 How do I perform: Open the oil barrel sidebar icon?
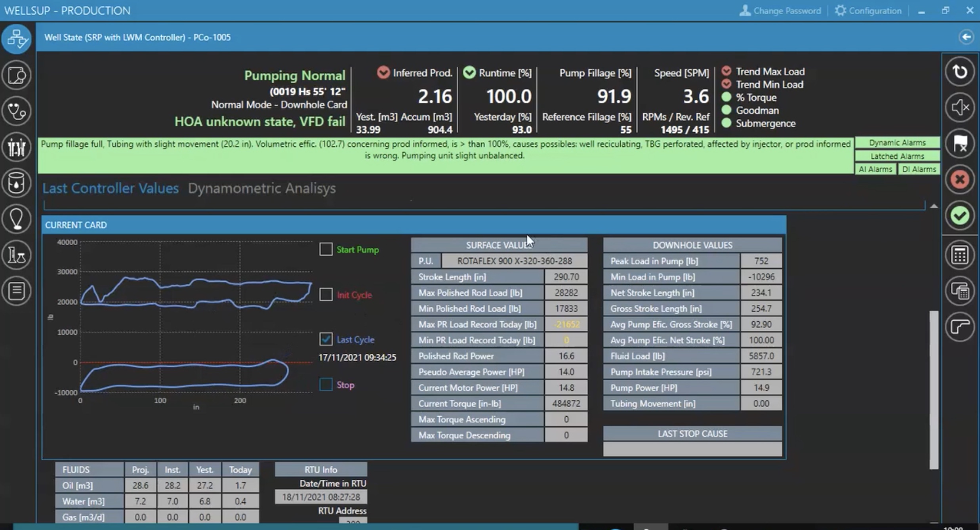tap(17, 183)
